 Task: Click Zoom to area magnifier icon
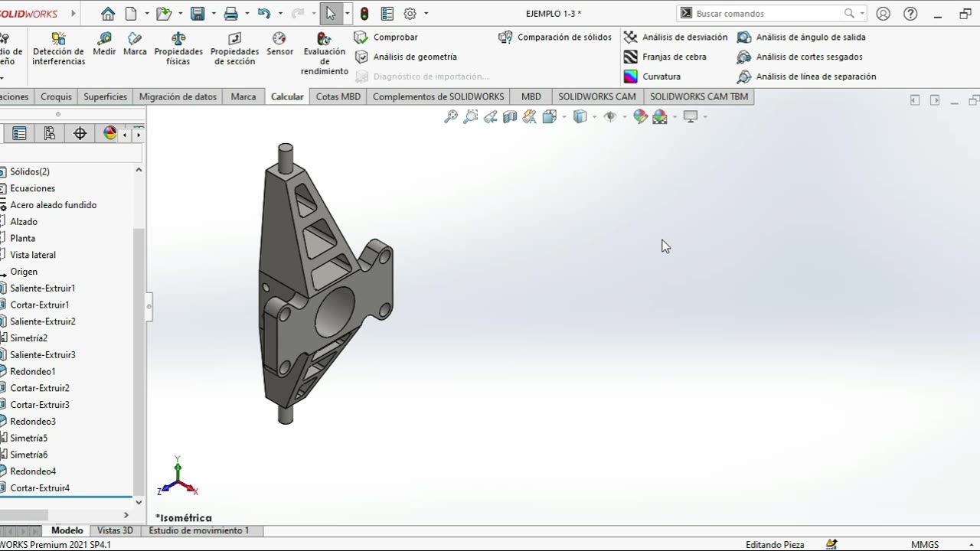coord(471,116)
